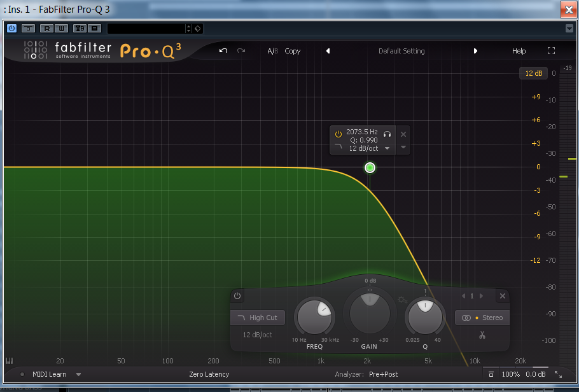Open the High Cut shape selector
This screenshot has width=579, height=392.
click(x=258, y=318)
